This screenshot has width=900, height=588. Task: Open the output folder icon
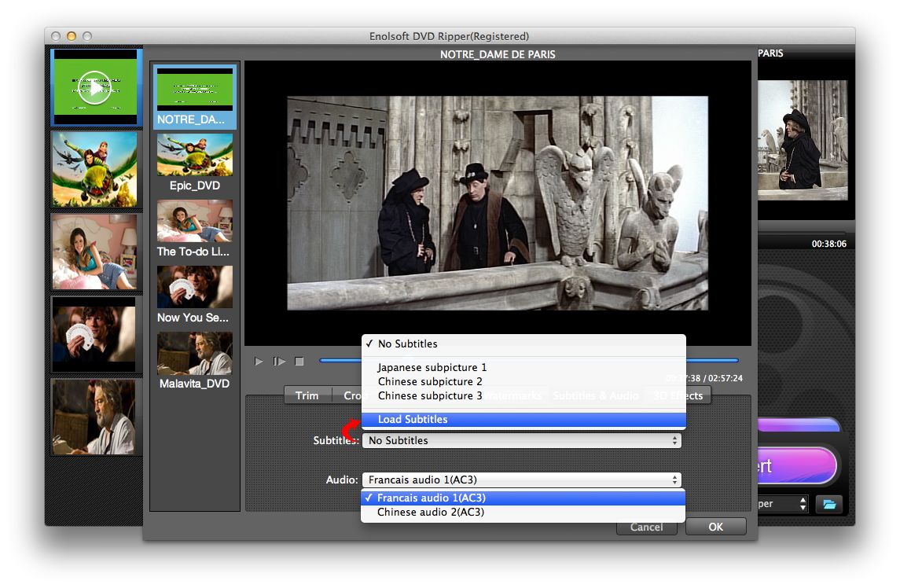coord(829,504)
